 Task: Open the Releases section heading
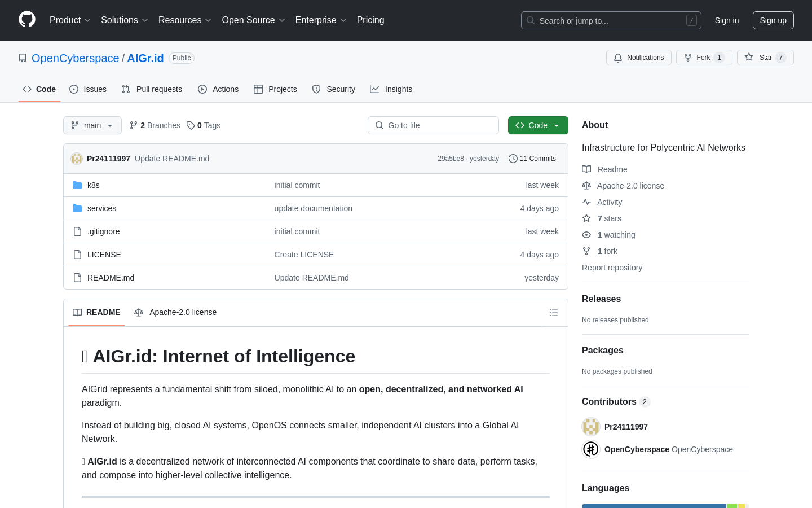point(601,299)
